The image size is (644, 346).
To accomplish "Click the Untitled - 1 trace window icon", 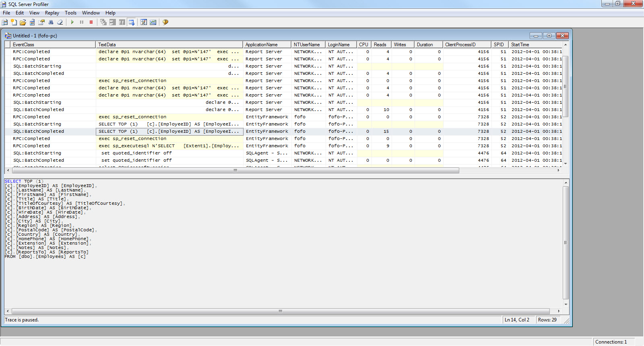I will 8,36.
